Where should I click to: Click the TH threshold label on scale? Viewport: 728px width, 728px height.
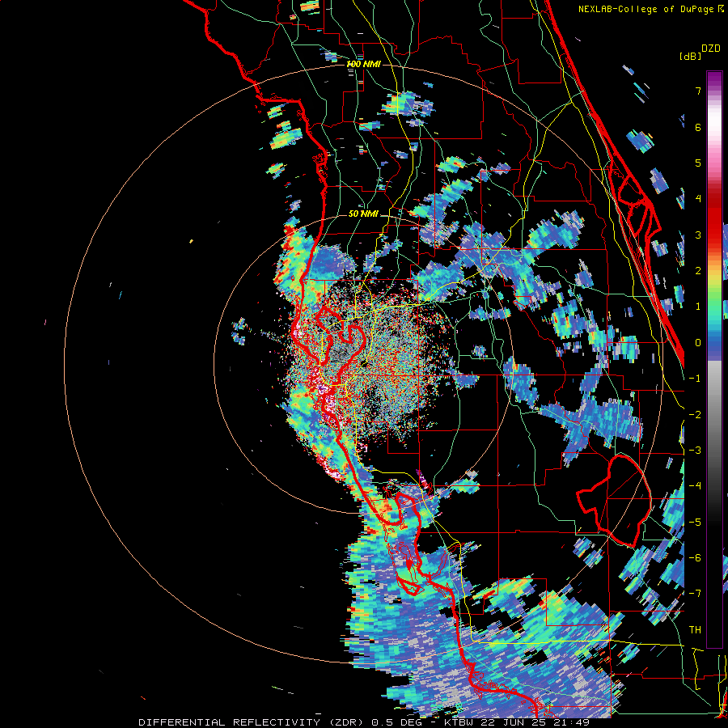click(695, 629)
